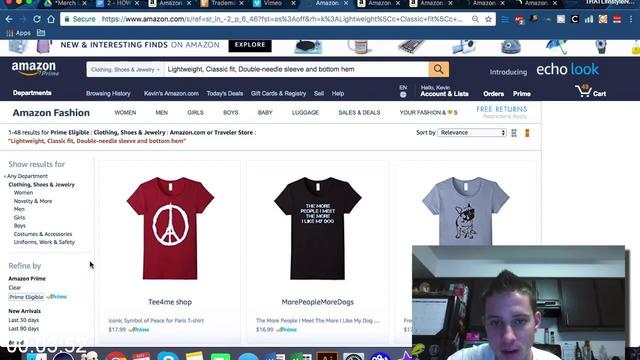Click the browser address bar URL
640x360 pixels.
click(282, 19)
